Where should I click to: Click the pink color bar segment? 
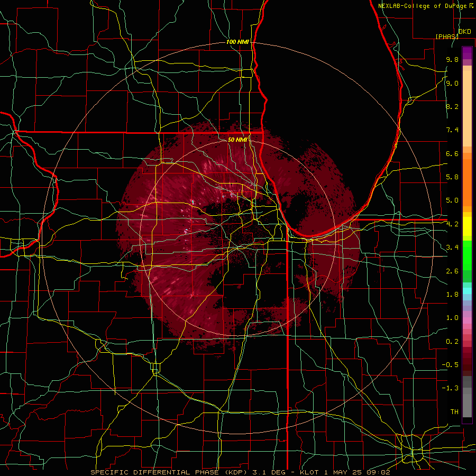[x=467, y=321]
